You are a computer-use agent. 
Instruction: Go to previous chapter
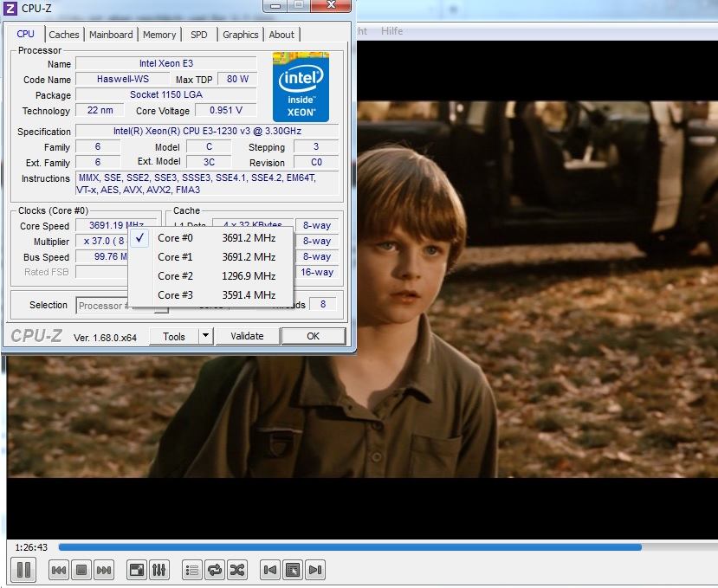270,570
